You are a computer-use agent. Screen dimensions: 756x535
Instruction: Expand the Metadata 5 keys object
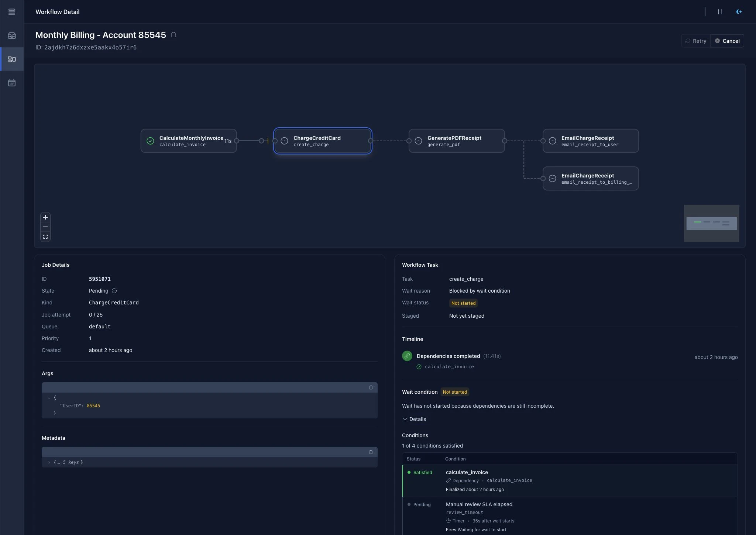[x=49, y=462]
